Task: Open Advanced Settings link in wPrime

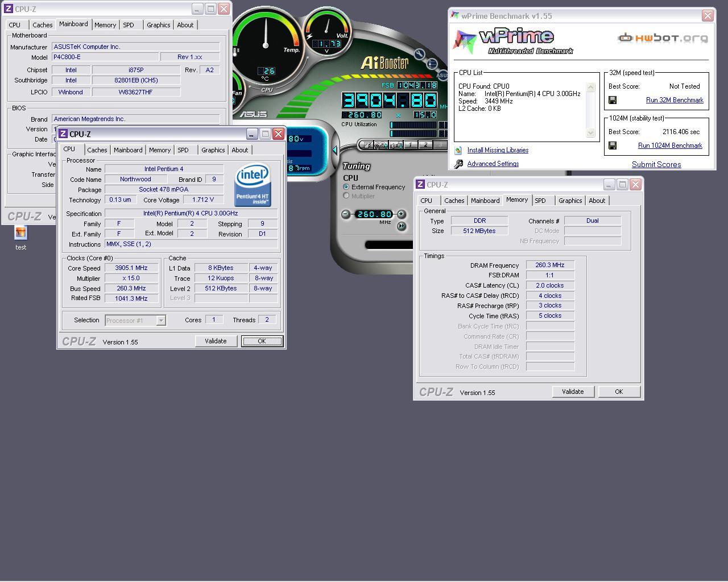Action: (493, 164)
